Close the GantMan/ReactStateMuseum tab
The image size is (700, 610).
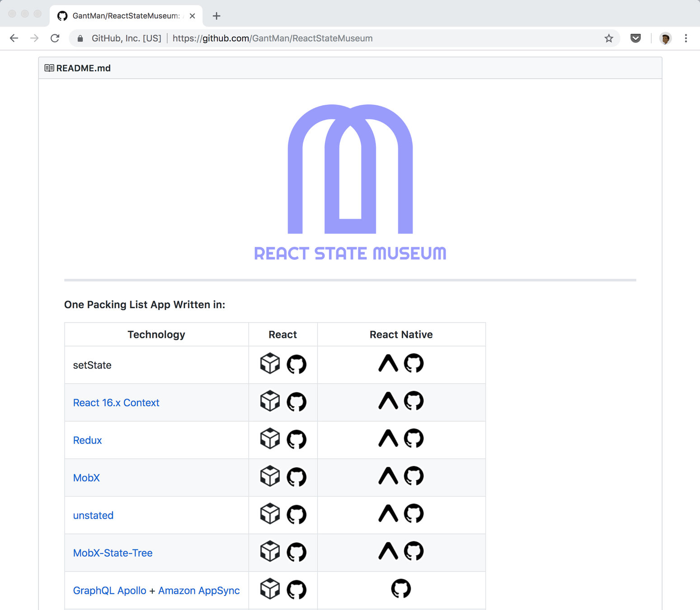coord(192,16)
